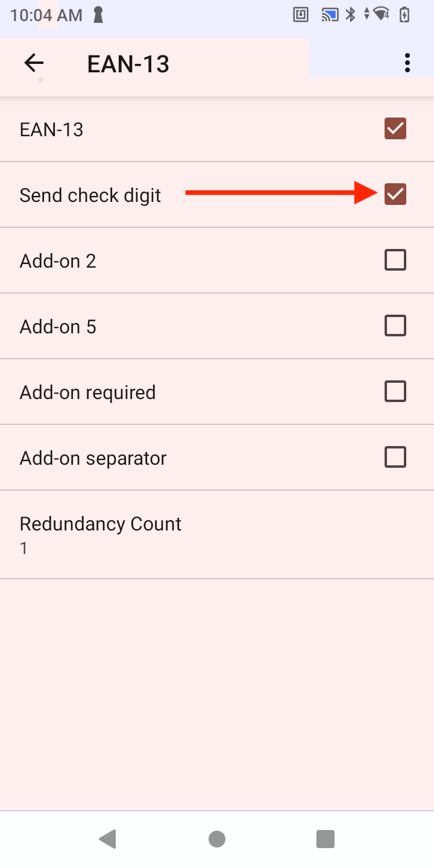Tap the Send check digit label
434x868 pixels.
point(90,195)
